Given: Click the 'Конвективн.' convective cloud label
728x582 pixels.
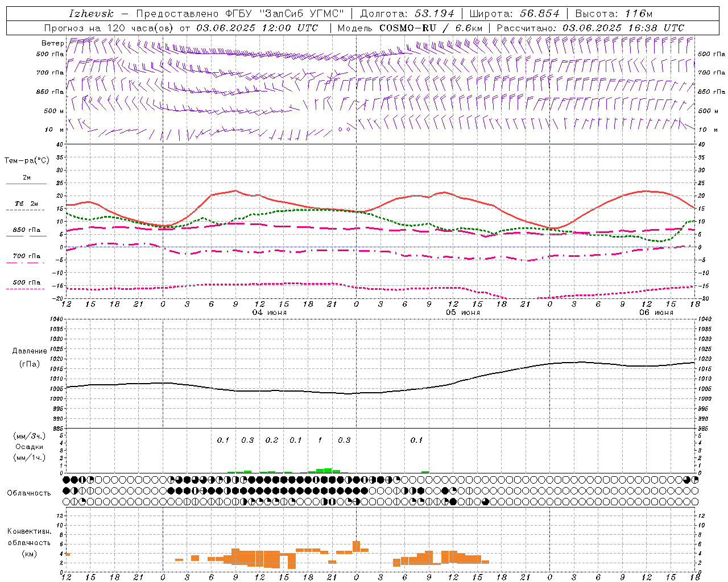Looking at the screenshot, I should coord(29,531).
